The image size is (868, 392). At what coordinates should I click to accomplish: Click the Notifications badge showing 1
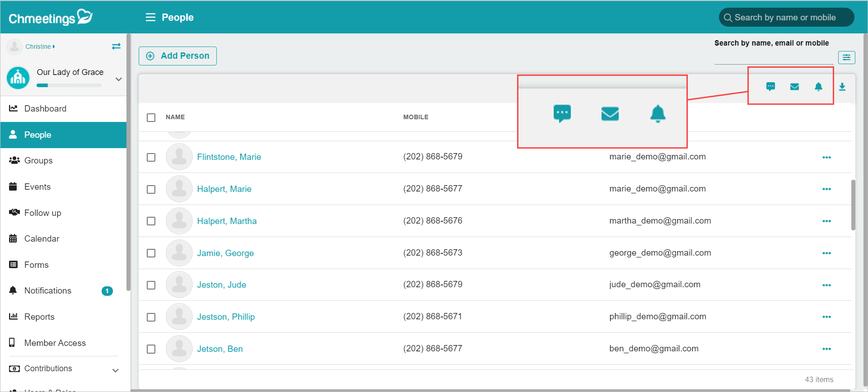pos(107,291)
